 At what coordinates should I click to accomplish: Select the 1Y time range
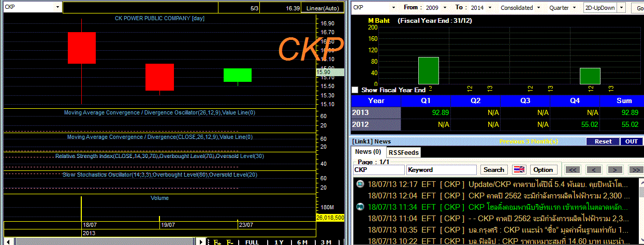(279, 242)
